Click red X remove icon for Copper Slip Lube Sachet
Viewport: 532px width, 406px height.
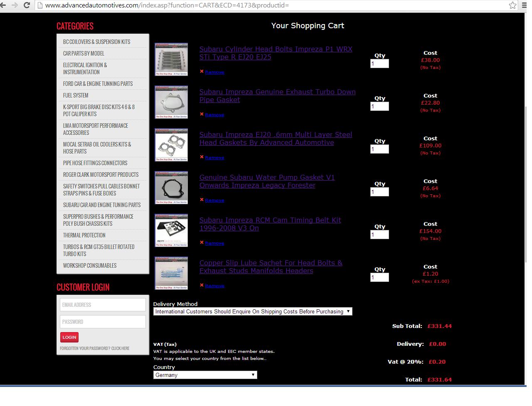pyautogui.click(x=202, y=285)
